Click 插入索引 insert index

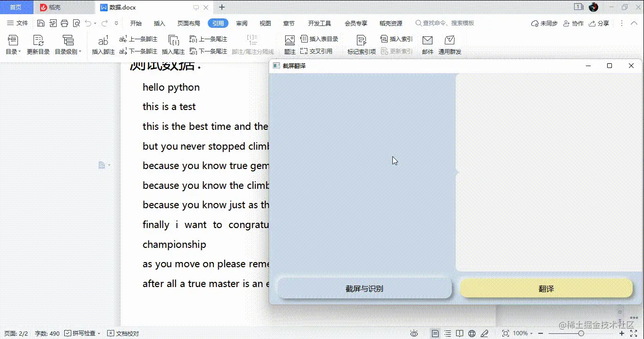coord(397,39)
